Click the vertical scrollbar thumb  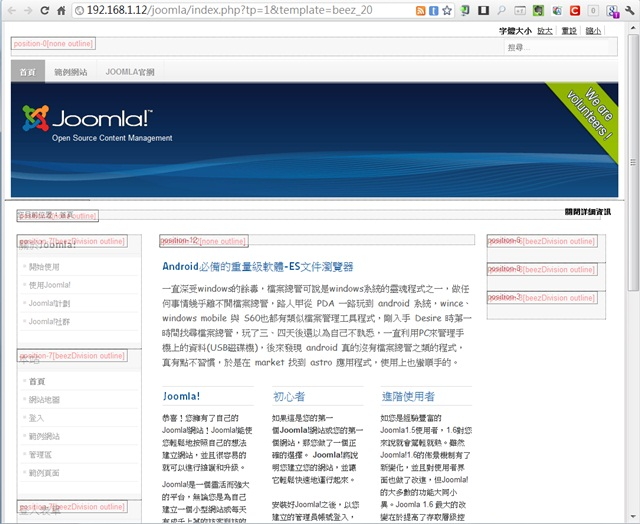click(x=633, y=161)
